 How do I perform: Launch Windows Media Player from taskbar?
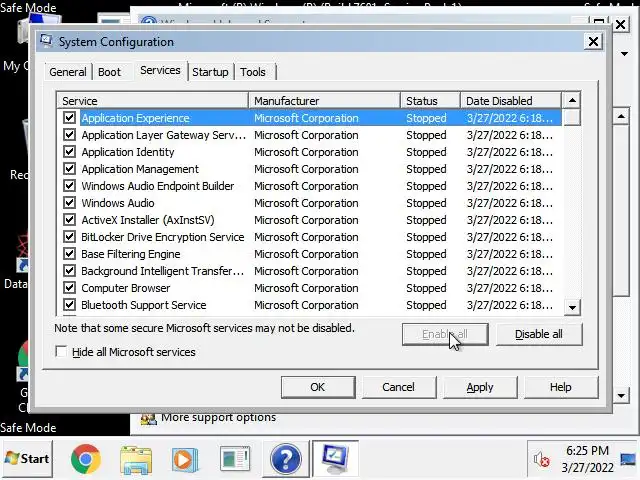[x=185, y=460]
